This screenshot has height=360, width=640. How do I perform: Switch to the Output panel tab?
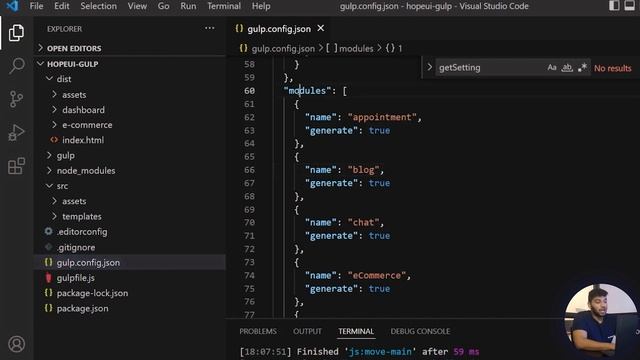pos(307,331)
